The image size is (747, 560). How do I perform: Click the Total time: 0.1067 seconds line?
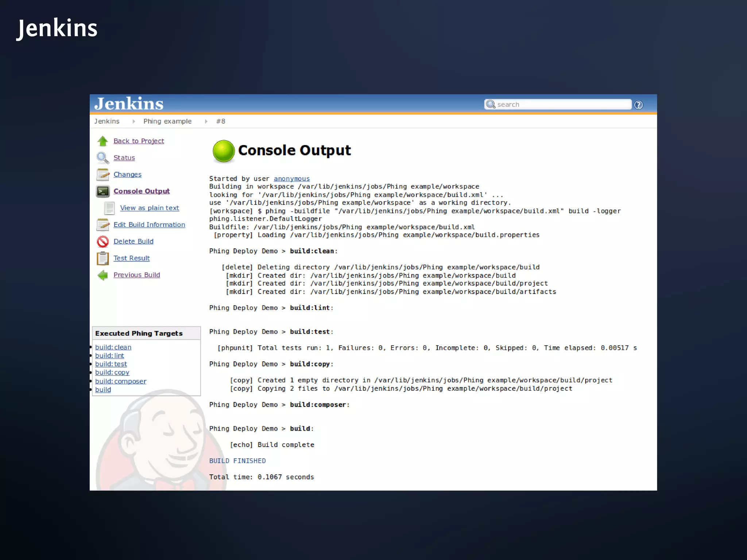262,477
